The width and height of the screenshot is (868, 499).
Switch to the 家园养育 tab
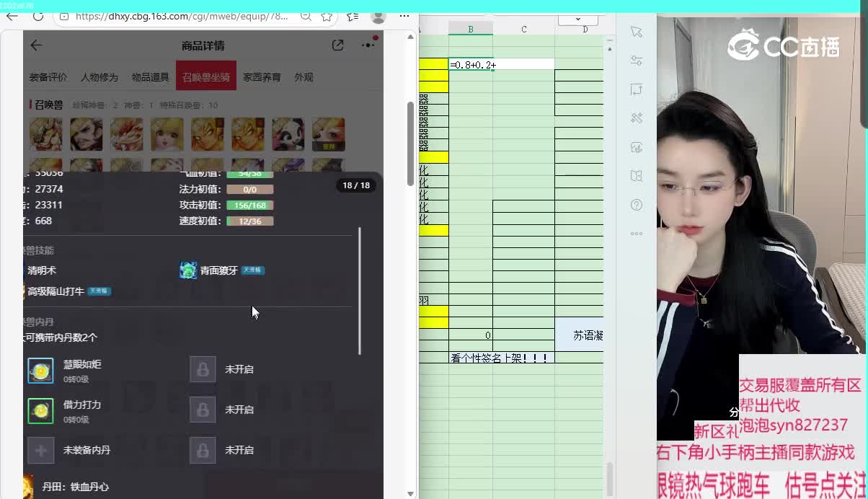[x=262, y=77]
